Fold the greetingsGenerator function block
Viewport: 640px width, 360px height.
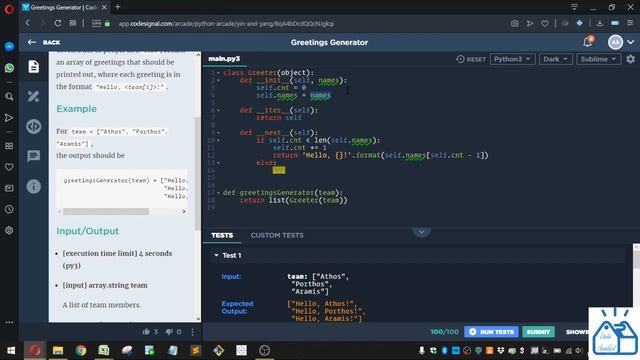click(x=219, y=193)
